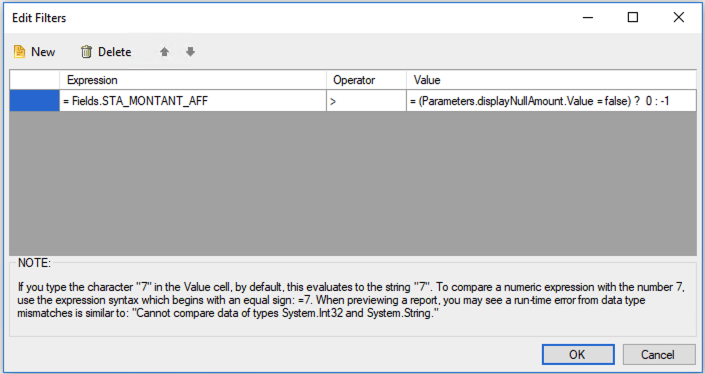
Task: Click the Expression column header
Action: 193,80
